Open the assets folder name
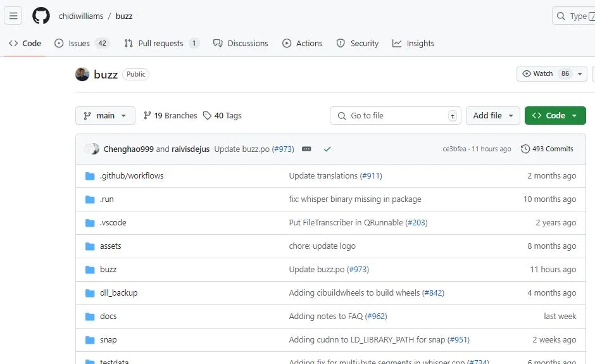The width and height of the screenshot is (595, 364). coord(110,246)
